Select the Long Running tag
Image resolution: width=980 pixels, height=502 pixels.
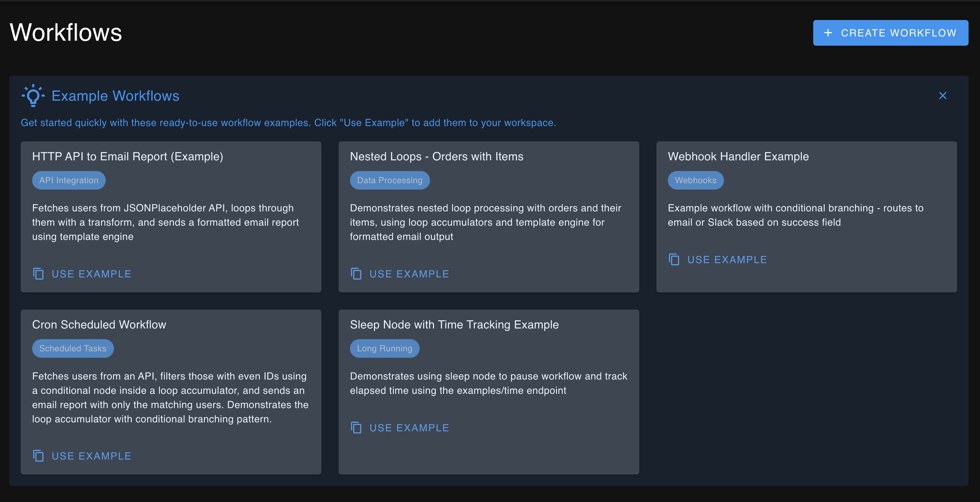[384, 348]
